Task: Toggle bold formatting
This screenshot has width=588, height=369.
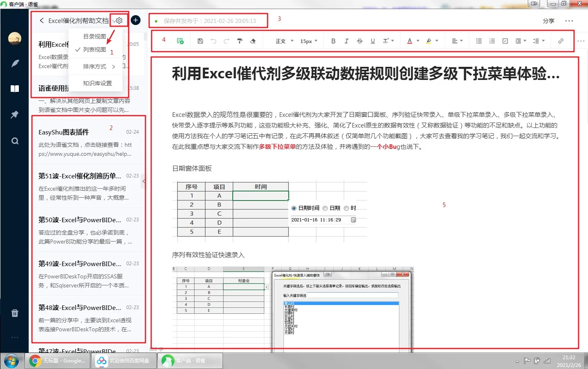Action: tap(333, 41)
